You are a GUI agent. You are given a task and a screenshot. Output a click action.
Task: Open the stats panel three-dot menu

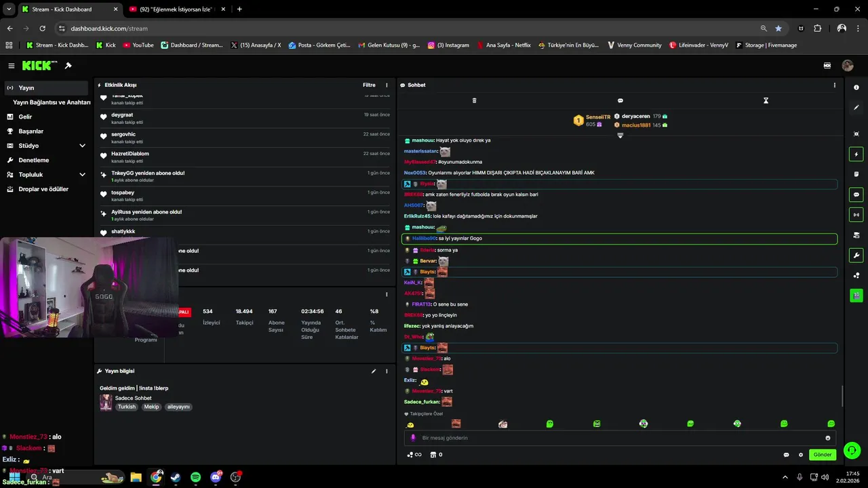click(x=387, y=294)
